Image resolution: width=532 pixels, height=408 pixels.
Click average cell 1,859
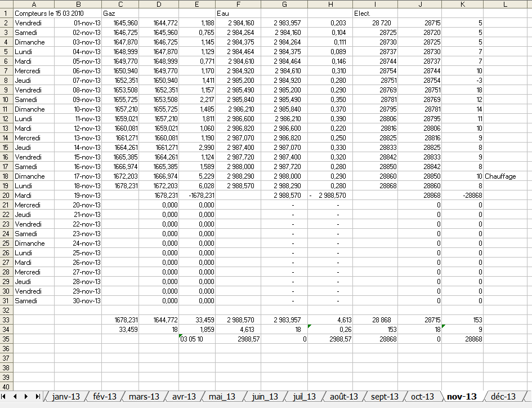coord(197,330)
